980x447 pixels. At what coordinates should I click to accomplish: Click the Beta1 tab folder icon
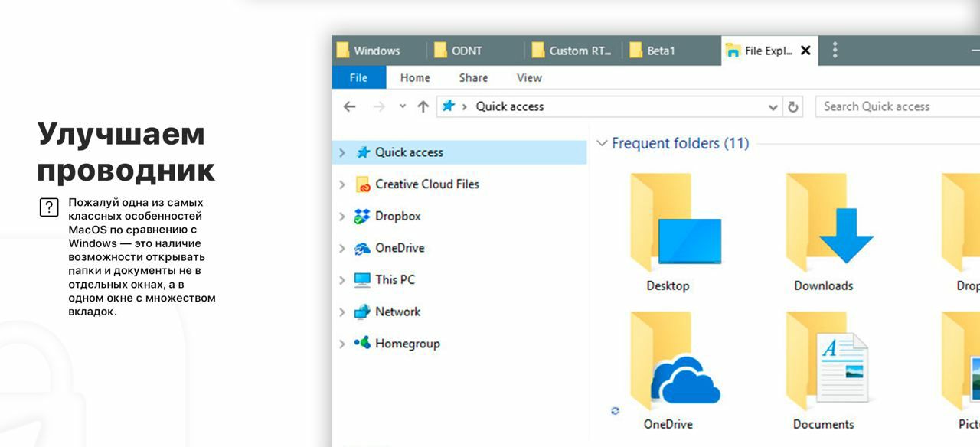tap(635, 51)
